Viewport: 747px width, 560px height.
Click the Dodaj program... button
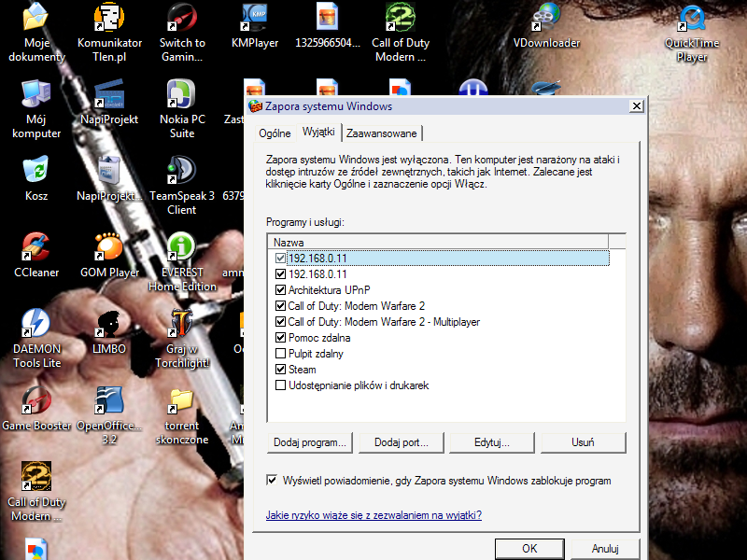310,442
